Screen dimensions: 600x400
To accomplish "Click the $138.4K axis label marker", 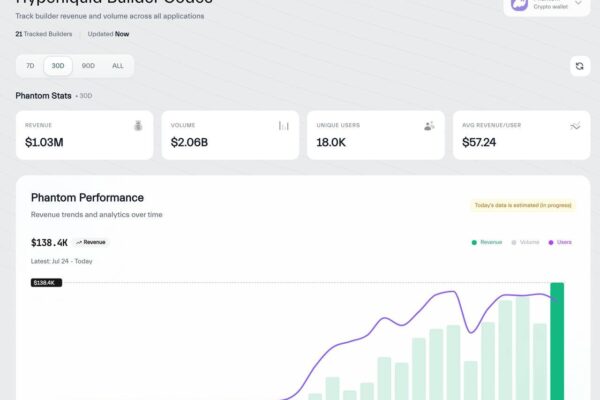I will 46,283.
